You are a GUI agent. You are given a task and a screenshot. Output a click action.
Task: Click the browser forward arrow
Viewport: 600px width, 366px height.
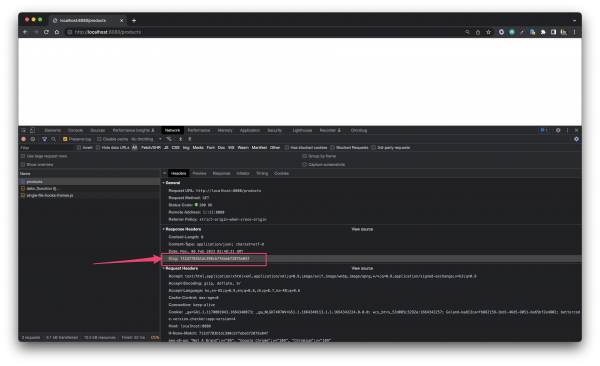tap(36, 32)
